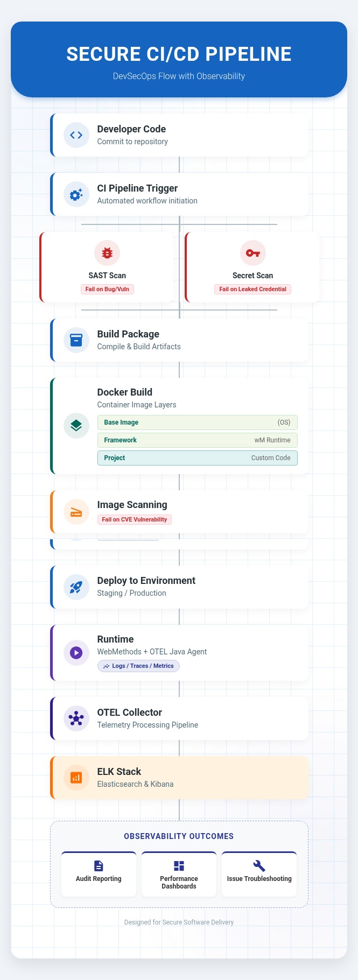
Task: Click the Build Package heading
Action: (x=128, y=334)
